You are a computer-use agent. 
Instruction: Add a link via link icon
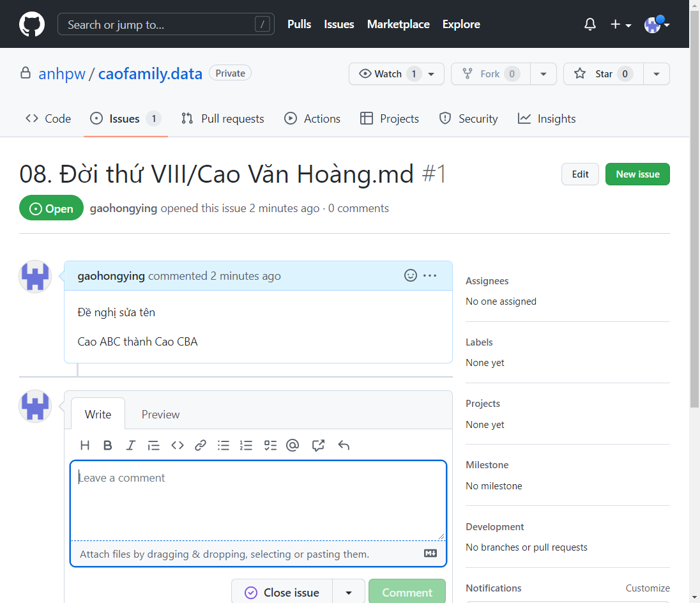[x=201, y=445]
